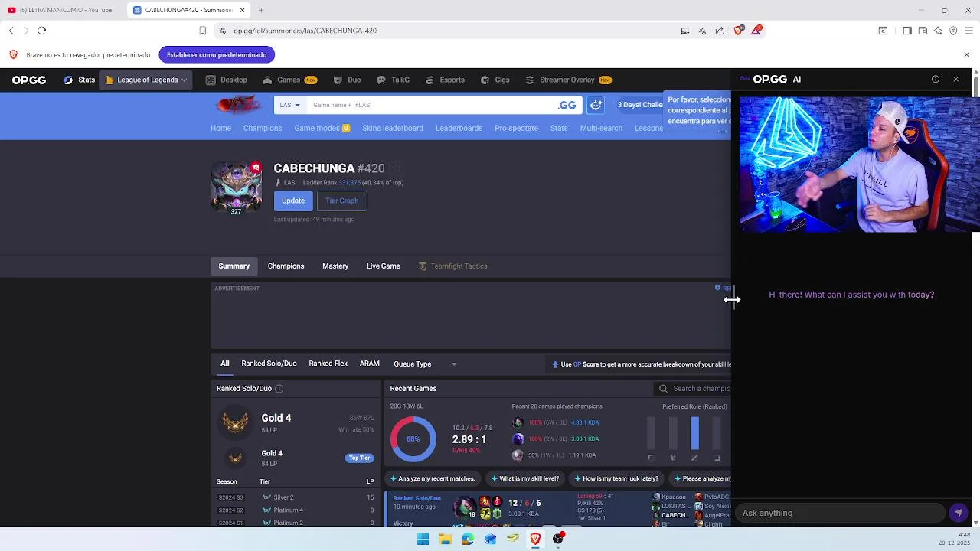Open the Games section in the header
The image size is (980, 551).
click(x=289, y=80)
